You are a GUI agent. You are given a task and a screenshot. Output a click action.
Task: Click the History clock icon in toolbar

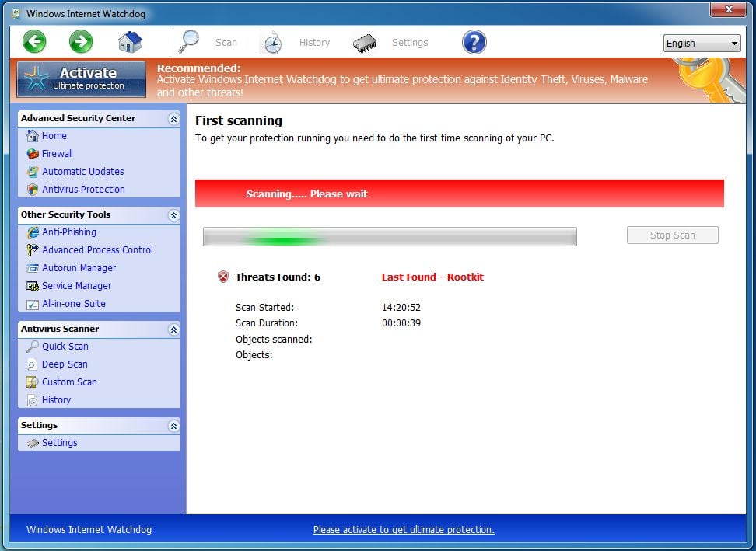[x=271, y=42]
